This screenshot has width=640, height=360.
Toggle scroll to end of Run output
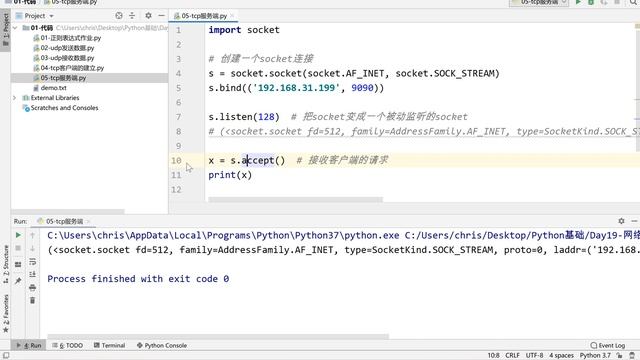pyautogui.click(x=33, y=274)
